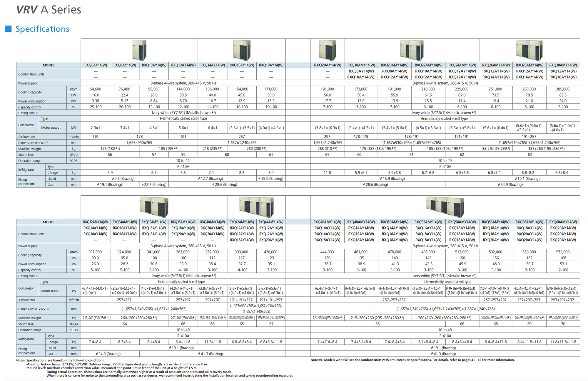Click the first table's MODEL row label
588x381 pixels.
49,65
